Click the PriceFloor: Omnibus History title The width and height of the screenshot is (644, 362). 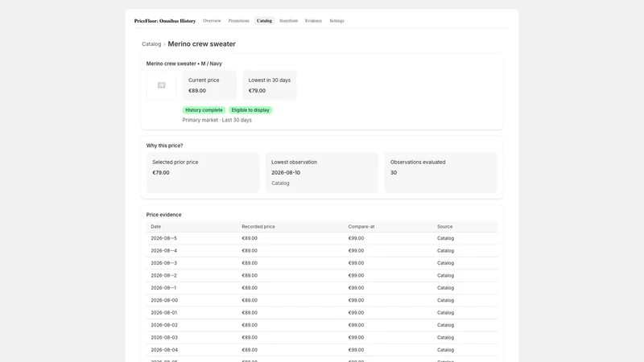coord(165,21)
